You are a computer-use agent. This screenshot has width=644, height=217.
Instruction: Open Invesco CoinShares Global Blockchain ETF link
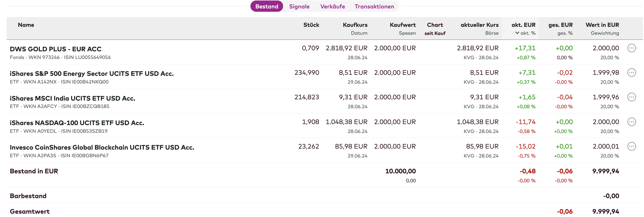point(102,147)
